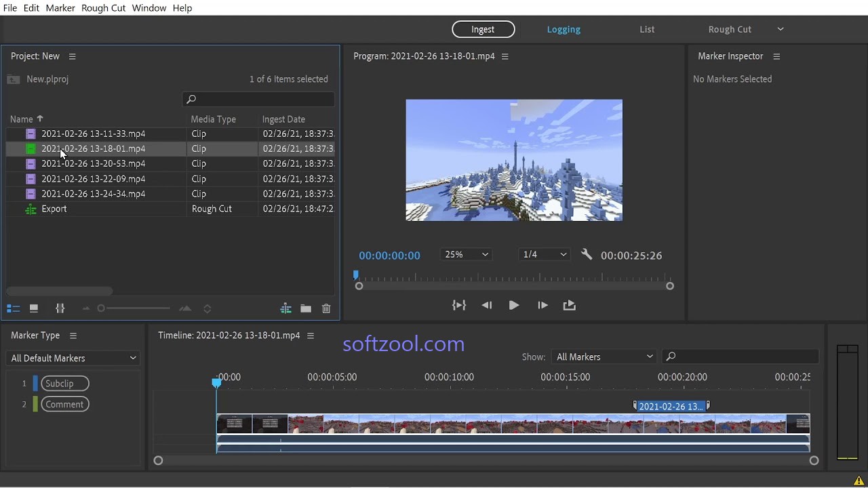
Task: Click the Create Rough Cut icon
Action: [286, 308]
